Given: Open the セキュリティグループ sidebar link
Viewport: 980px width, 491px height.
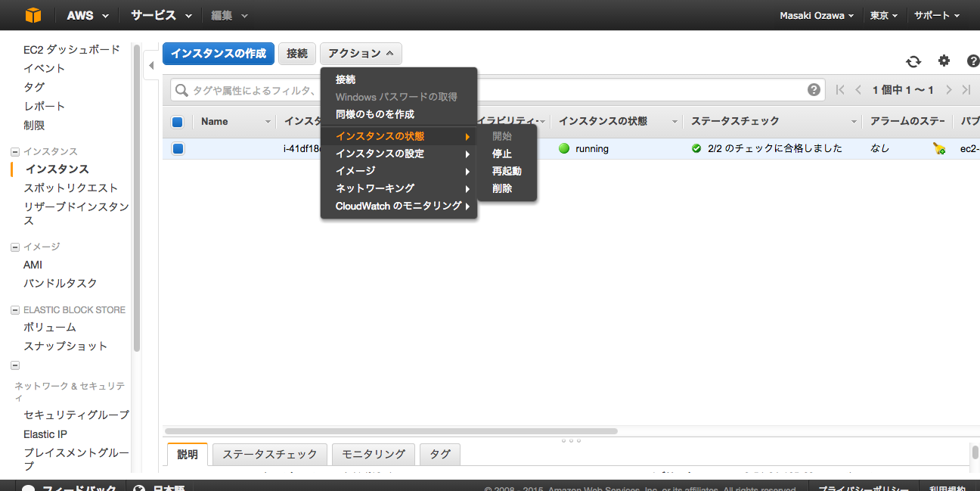Looking at the screenshot, I should point(76,415).
